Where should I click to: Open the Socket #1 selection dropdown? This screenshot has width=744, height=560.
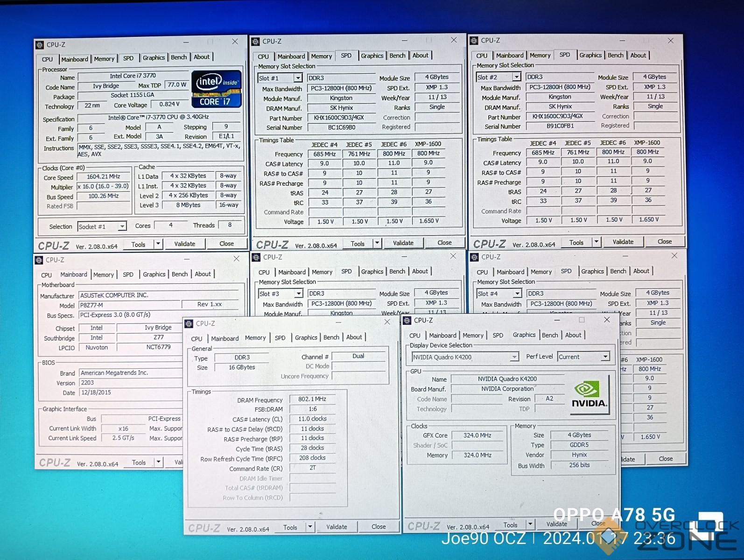122,226
